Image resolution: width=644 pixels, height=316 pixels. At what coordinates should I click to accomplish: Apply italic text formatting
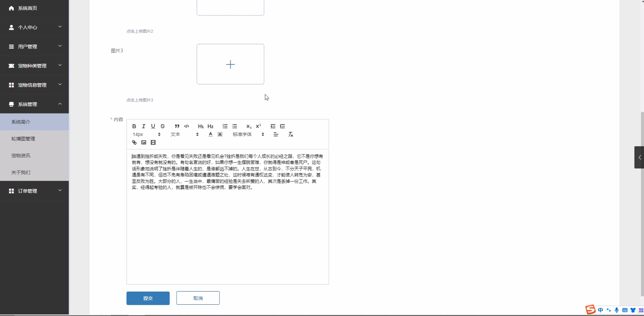144,126
